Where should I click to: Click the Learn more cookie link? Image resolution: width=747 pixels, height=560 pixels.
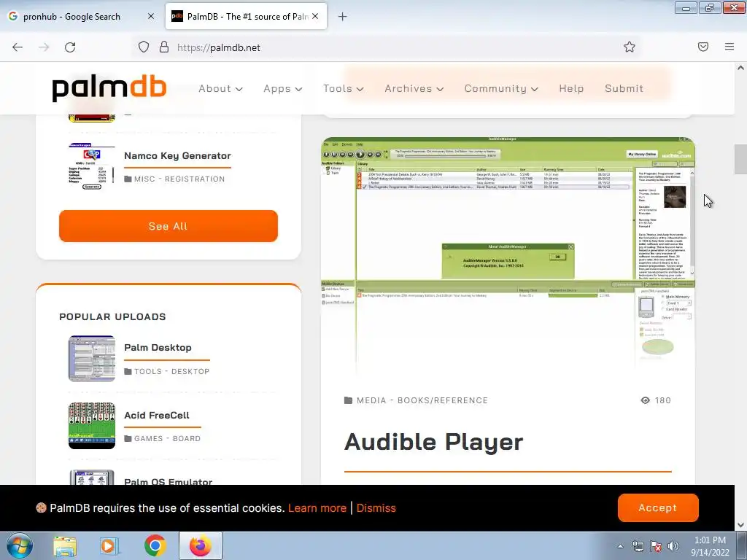click(317, 508)
